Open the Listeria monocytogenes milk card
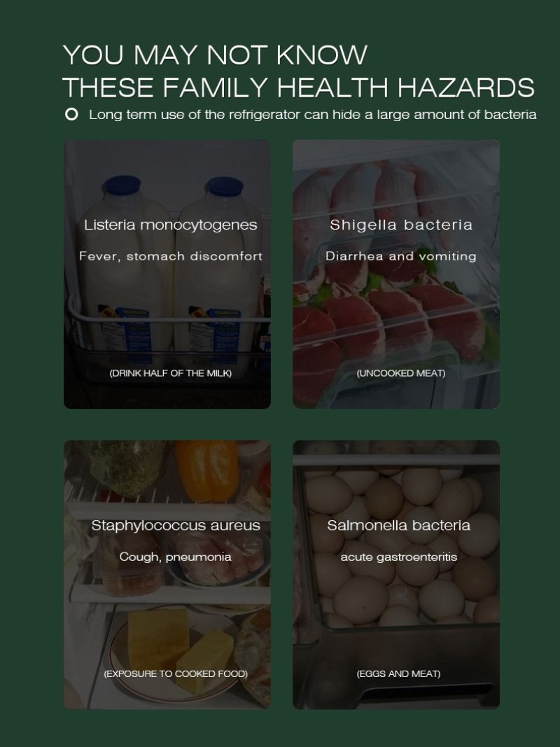 pyautogui.click(x=167, y=274)
